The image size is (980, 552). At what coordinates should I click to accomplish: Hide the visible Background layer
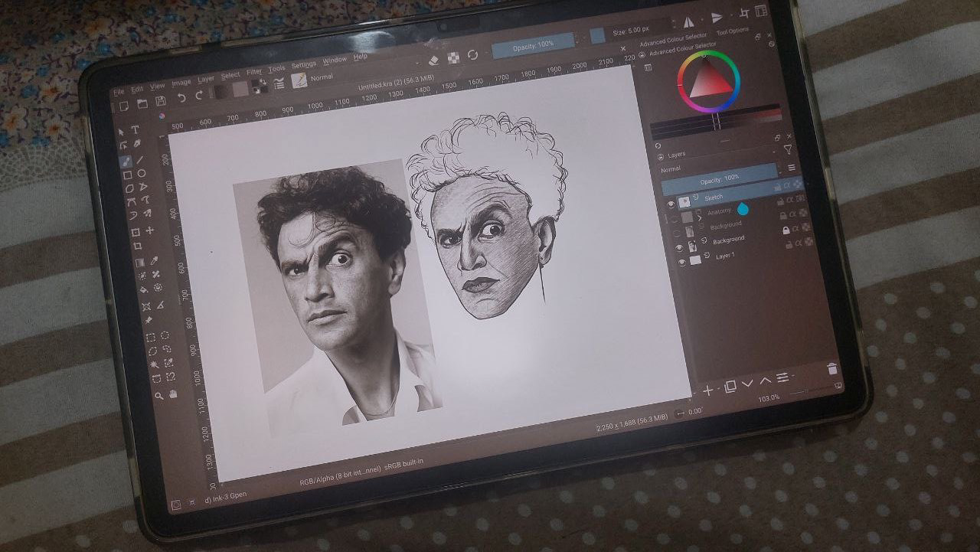[x=679, y=248]
